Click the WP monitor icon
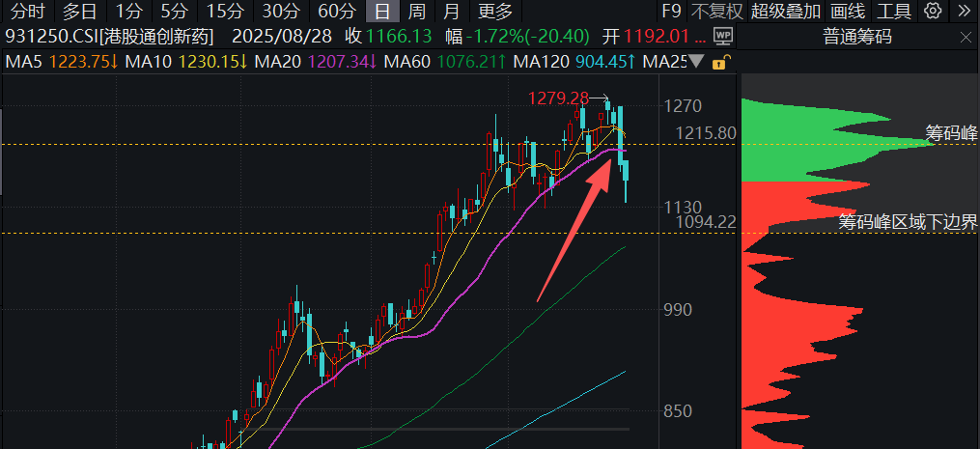 pos(723,37)
